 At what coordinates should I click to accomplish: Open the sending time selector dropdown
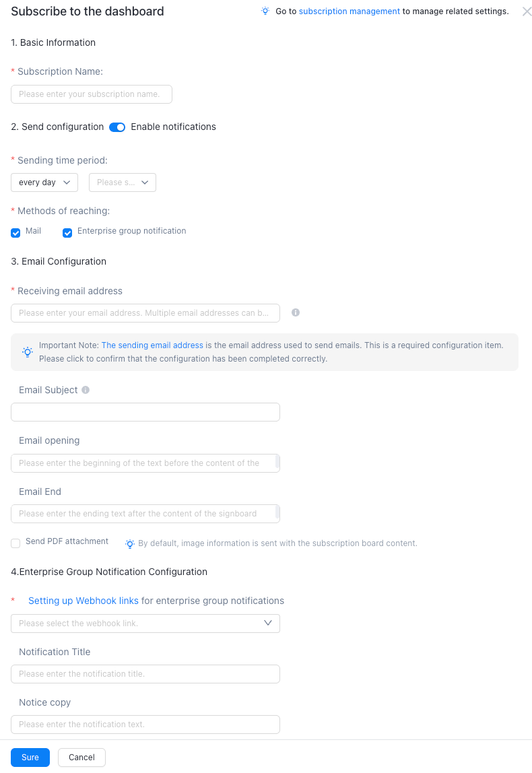(x=123, y=182)
